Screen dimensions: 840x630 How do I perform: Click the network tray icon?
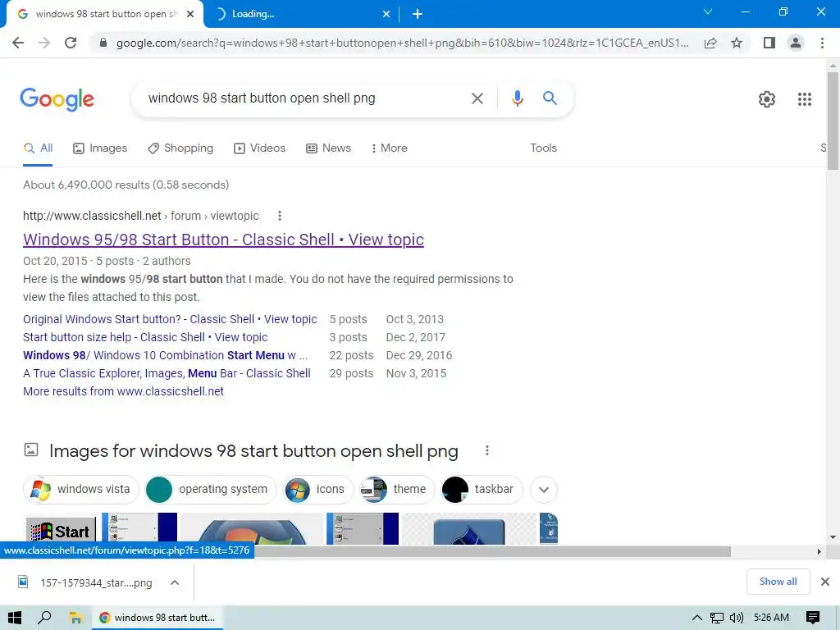pos(716,618)
